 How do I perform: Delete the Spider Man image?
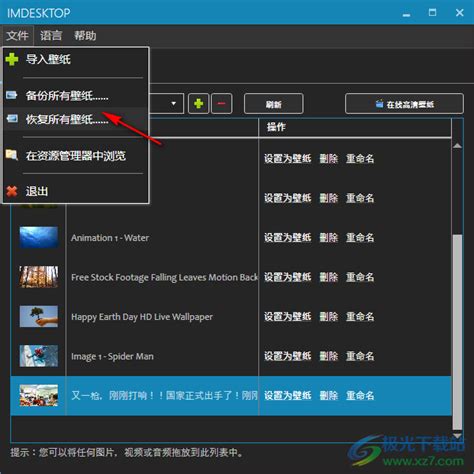coord(329,356)
